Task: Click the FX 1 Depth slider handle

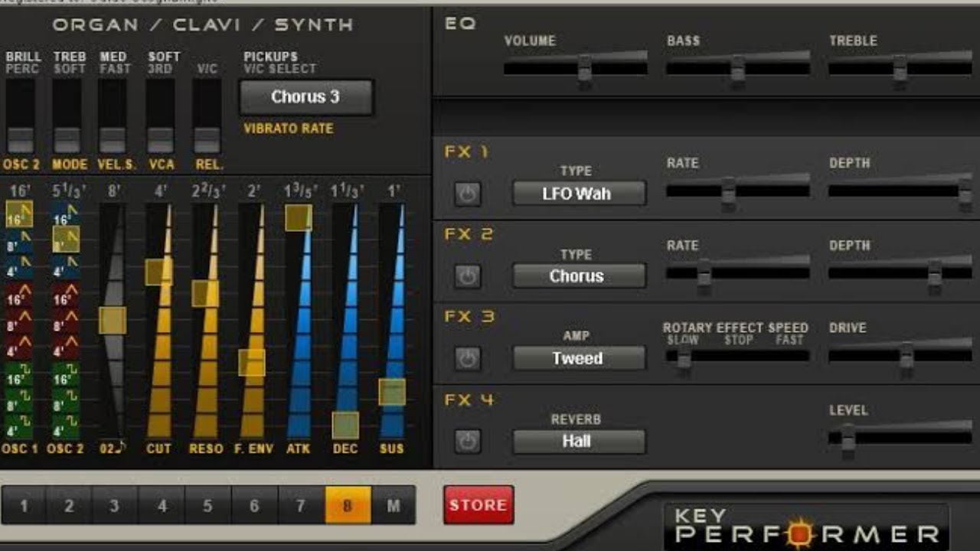Action: tap(965, 191)
